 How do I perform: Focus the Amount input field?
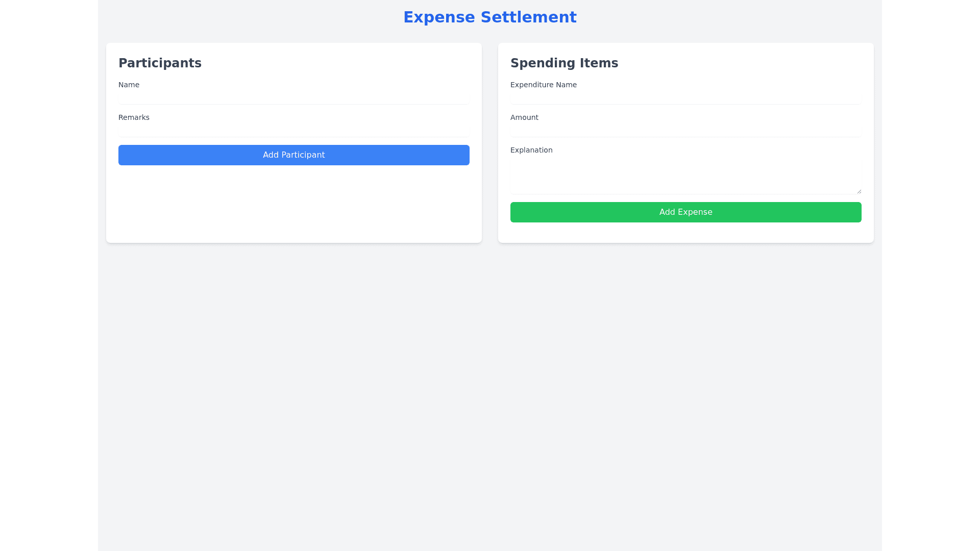(685, 131)
